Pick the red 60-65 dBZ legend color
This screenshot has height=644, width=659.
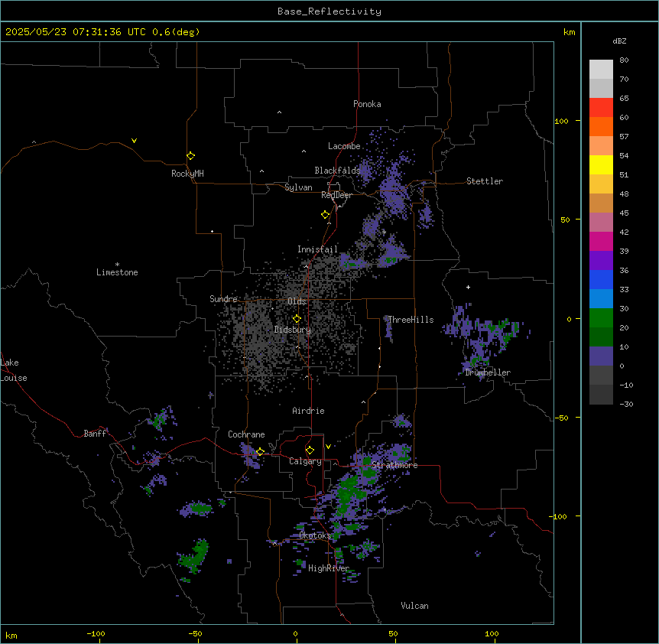[x=601, y=108]
